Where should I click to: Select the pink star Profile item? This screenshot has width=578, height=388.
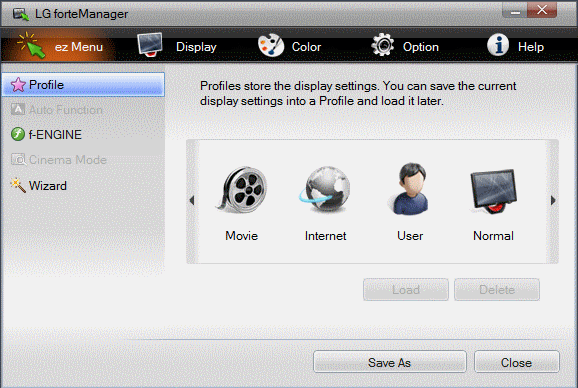point(83,85)
